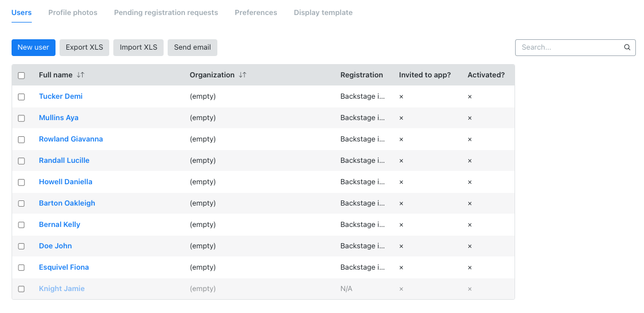Focus the Search input field

click(575, 47)
